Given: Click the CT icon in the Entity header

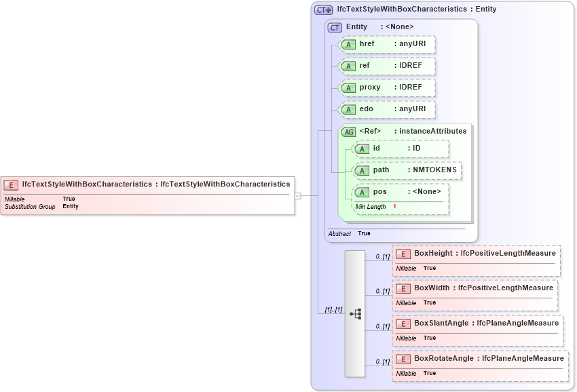Looking at the screenshot, I should pyautogui.click(x=333, y=26).
